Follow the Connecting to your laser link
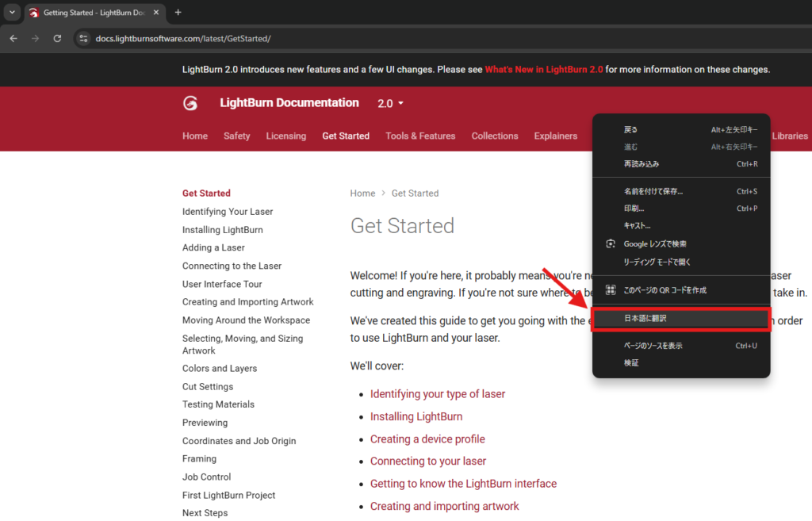 pos(427,462)
